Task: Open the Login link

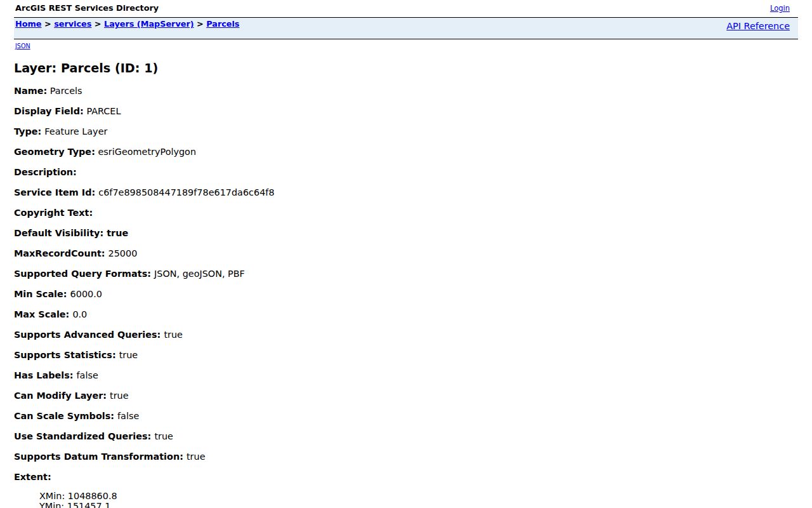Action: point(780,8)
